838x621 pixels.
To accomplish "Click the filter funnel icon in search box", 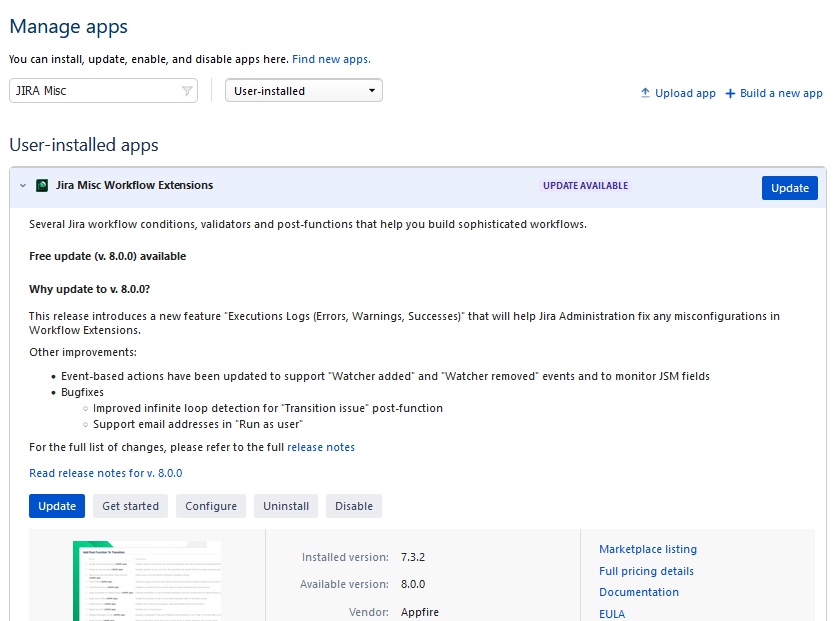I will (x=187, y=91).
